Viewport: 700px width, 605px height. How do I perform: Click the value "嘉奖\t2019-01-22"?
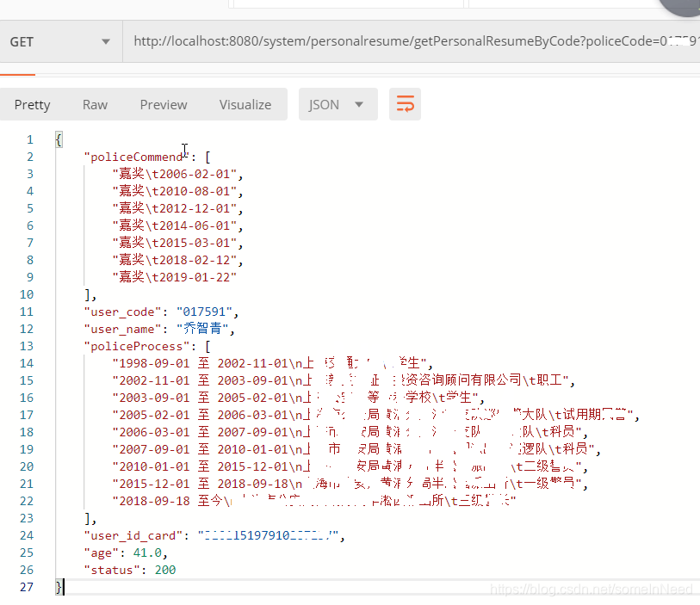coord(174,277)
